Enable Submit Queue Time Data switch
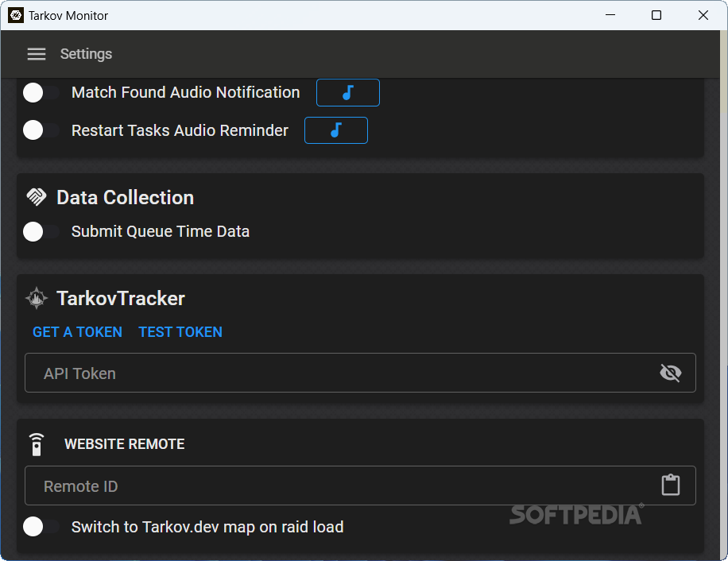728x561 pixels. (41, 231)
